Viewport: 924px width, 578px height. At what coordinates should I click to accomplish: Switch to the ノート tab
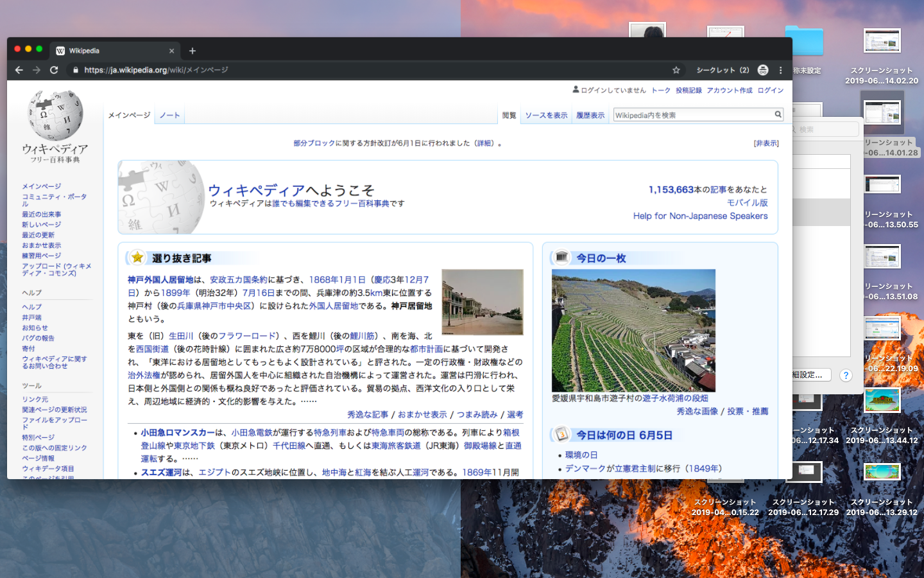(169, 115)
